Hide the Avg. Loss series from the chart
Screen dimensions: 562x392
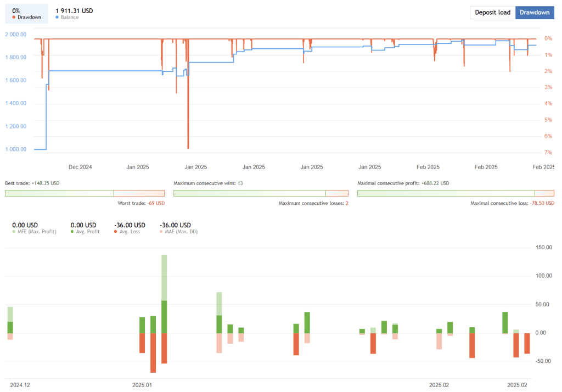point(123,231)
